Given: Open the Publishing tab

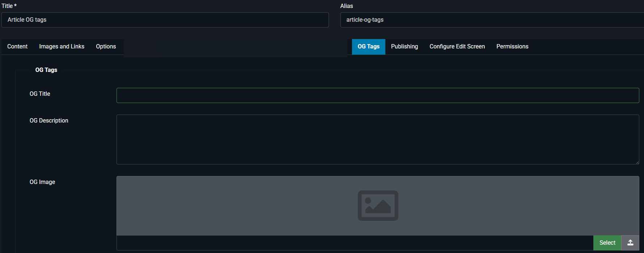Looking at the screenshot, I should (404, 47).
